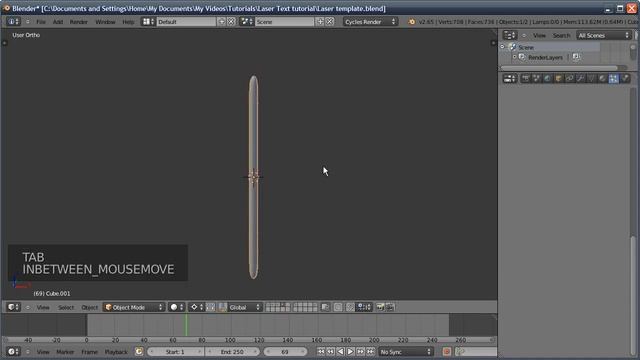The height and width of the screenshot is (360, 640).
Task: Toggle snap during transform
Action: 350,307
